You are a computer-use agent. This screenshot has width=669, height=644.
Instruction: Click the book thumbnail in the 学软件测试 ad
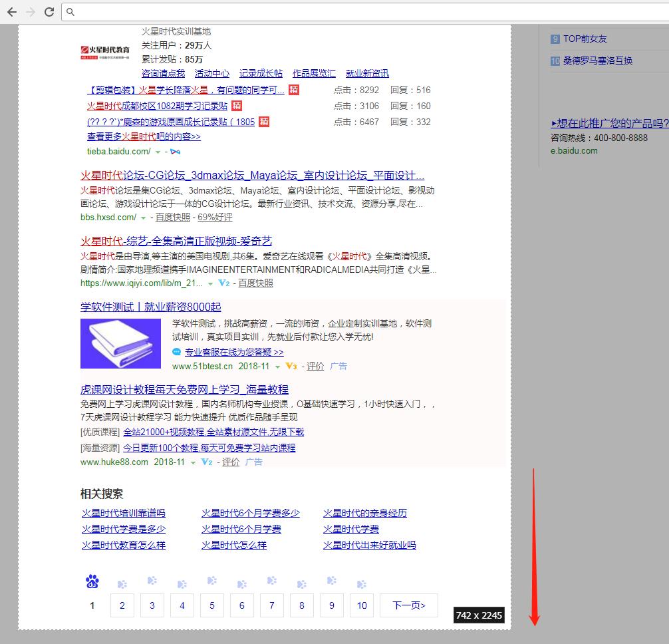[x=120, y=343]
